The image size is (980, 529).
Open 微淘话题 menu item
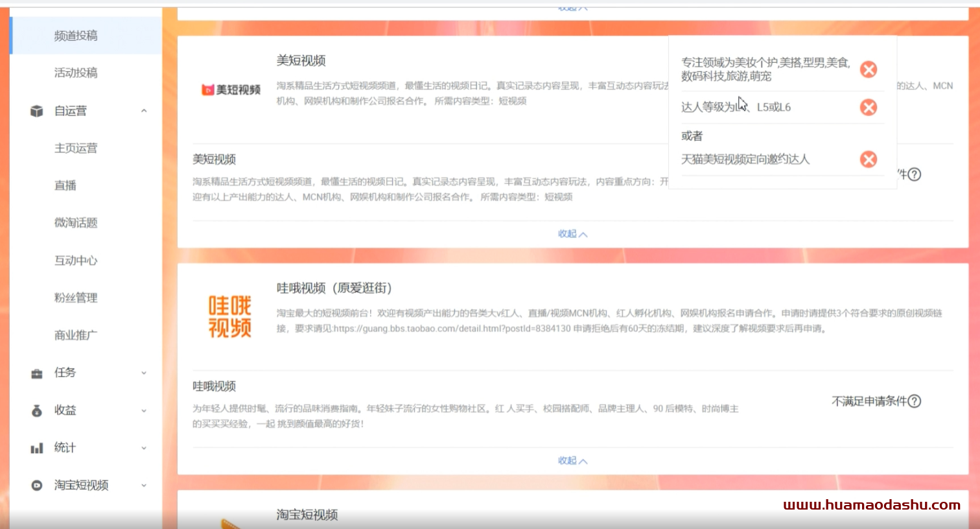tap(76, 223)
